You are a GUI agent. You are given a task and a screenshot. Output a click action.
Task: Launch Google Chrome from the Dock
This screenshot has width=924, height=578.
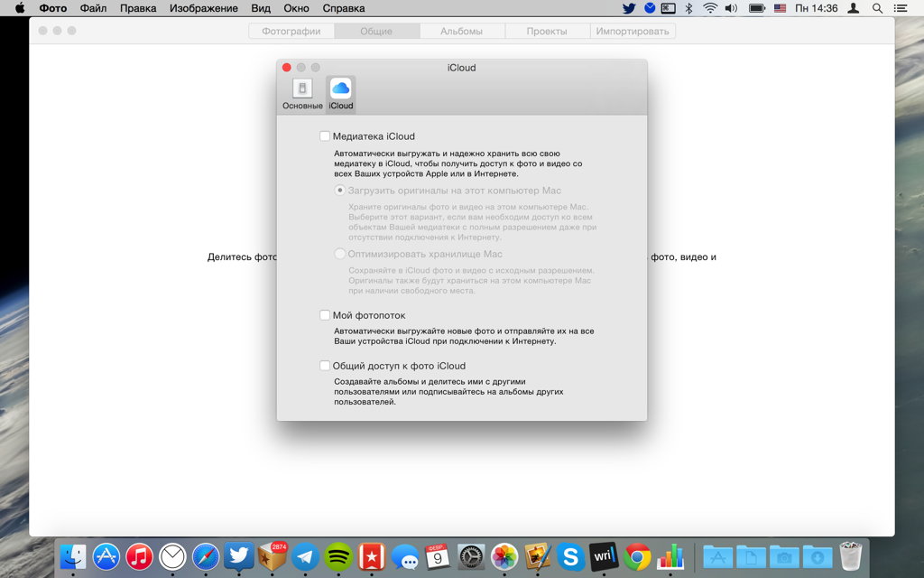click(637, 556)
